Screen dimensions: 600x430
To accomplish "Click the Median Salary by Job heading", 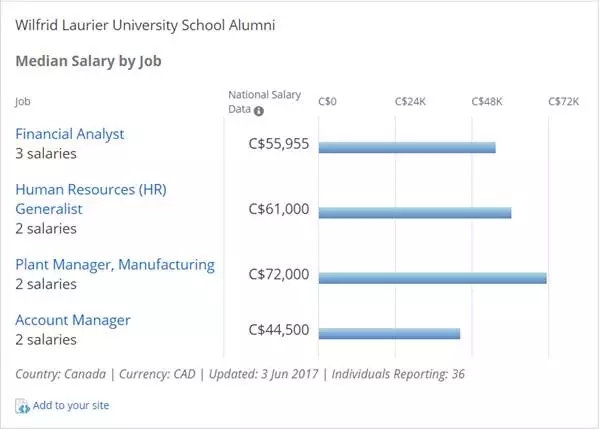I will pos(89,61).
